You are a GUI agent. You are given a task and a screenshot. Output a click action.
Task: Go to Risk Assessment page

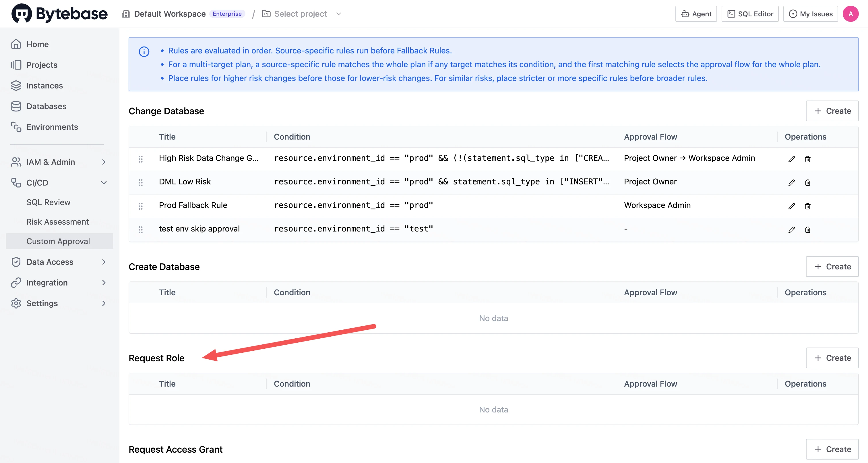(57, 221)
